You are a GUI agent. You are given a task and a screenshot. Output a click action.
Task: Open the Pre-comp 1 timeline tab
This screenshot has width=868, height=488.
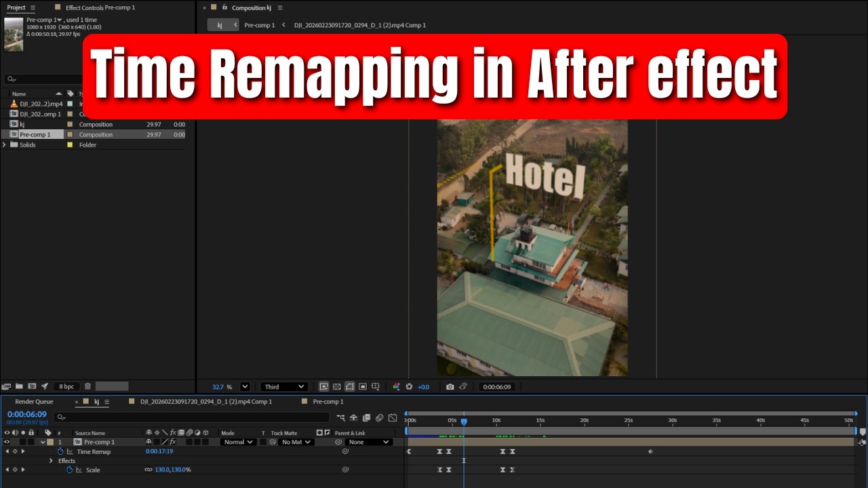pyautogui.click(x=328, y=402)
